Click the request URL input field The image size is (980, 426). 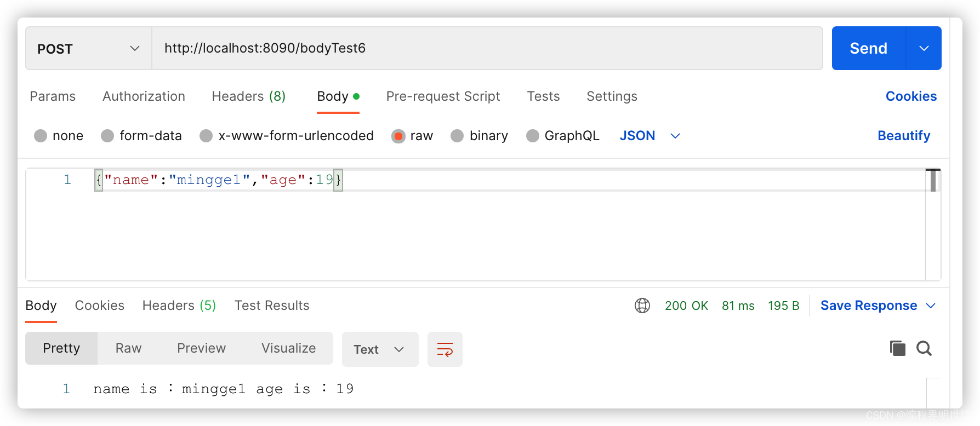[487, 48]
